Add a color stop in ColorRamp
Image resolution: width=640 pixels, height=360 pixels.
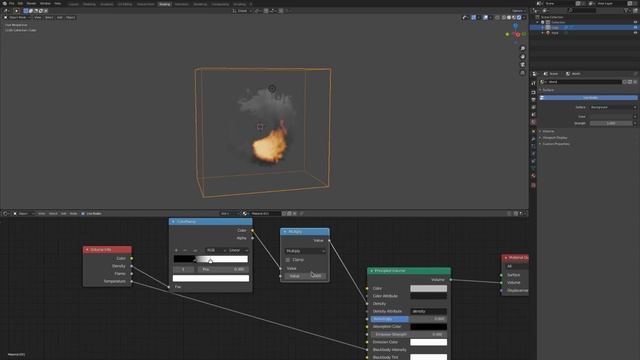[176, 250]
